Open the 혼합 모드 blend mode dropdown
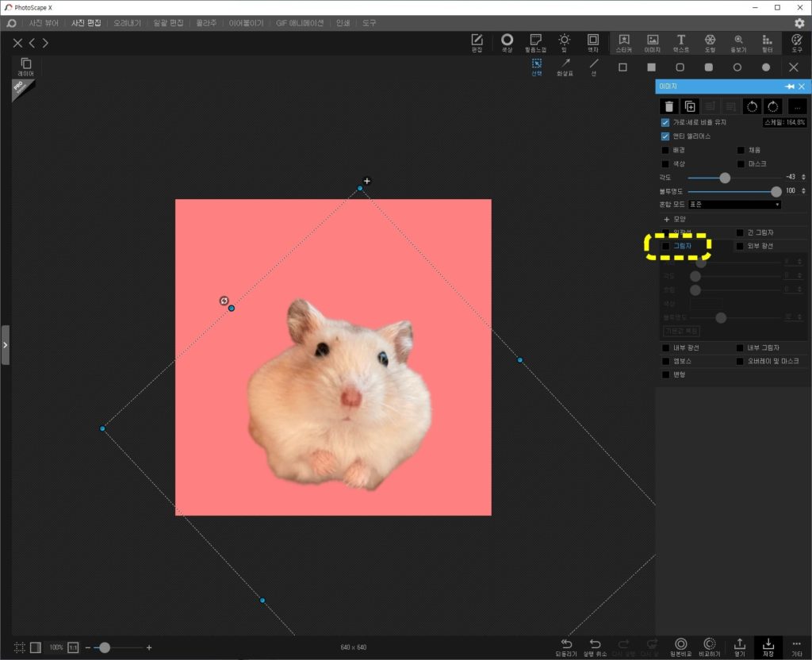The height and width of the screenshot is (660, 812). point(734,205)
